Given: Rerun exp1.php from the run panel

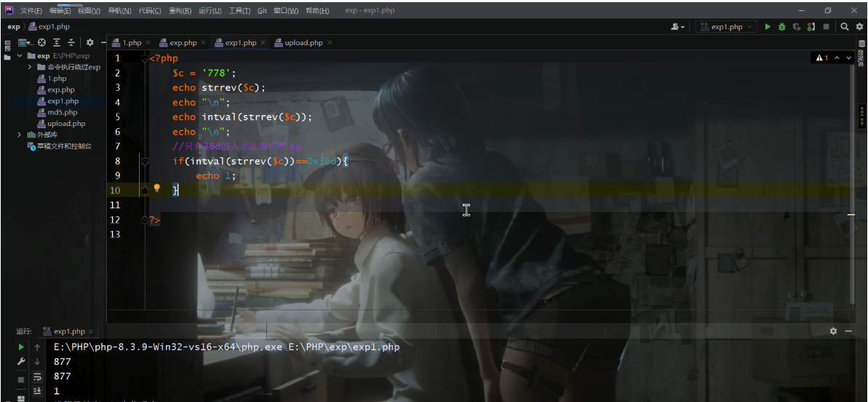Looking at the screenshot, I should (21, 347).
